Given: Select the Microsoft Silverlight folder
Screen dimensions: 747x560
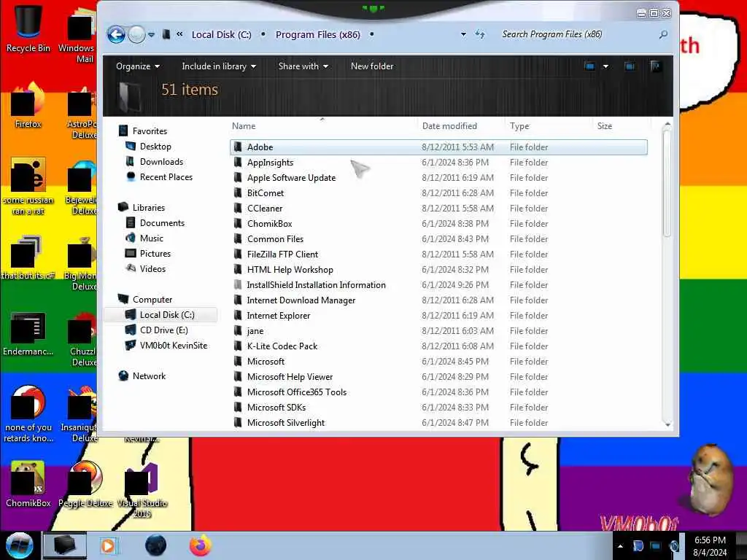Looking at the screenshot, I should [438, 422].
